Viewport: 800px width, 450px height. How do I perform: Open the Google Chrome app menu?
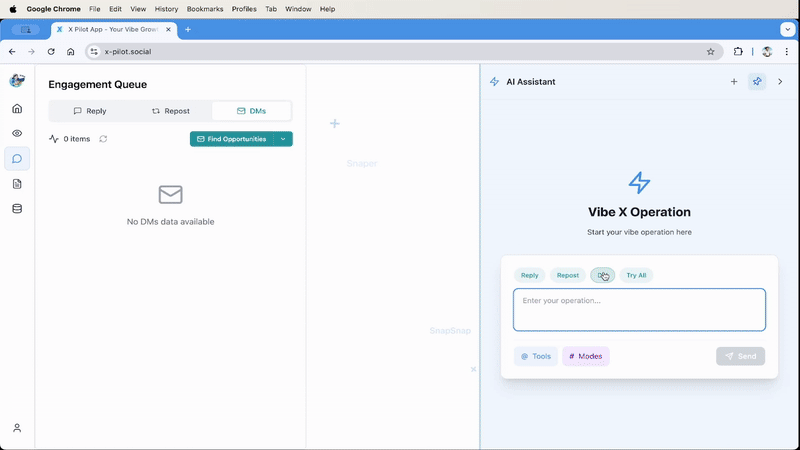(x=54, y=9)
